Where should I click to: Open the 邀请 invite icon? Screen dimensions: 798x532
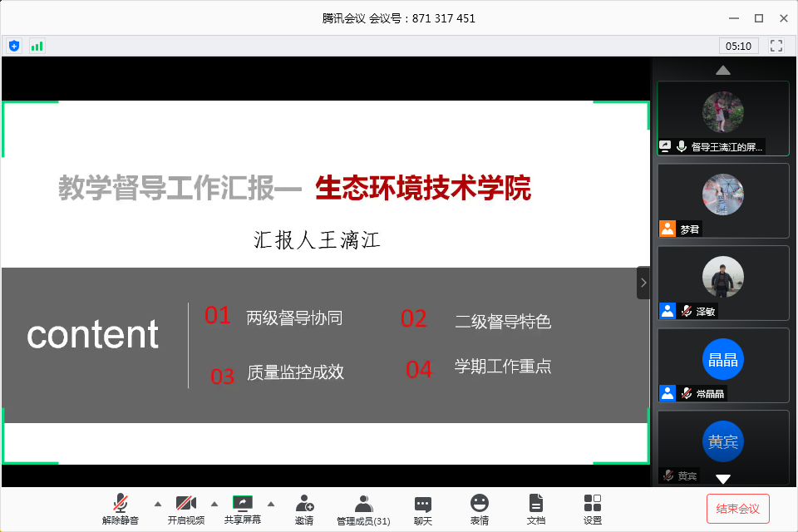tap(304, 504)
